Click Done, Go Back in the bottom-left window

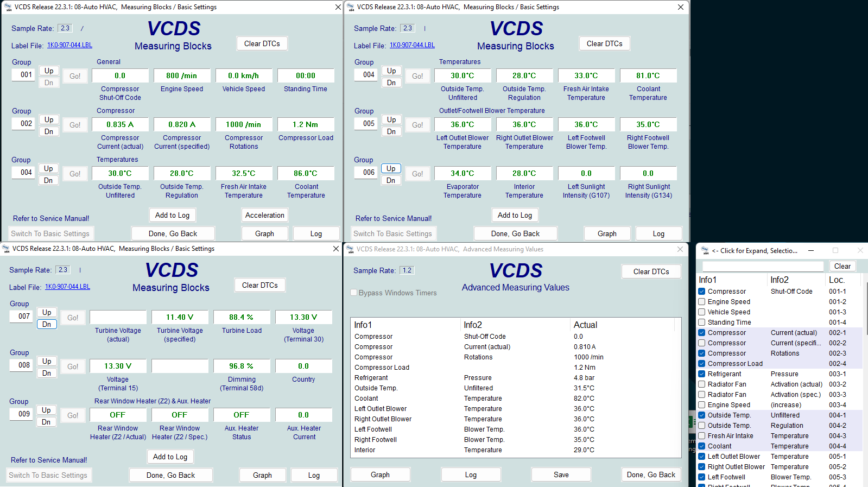pyautogui.click(x=171, y=475)
